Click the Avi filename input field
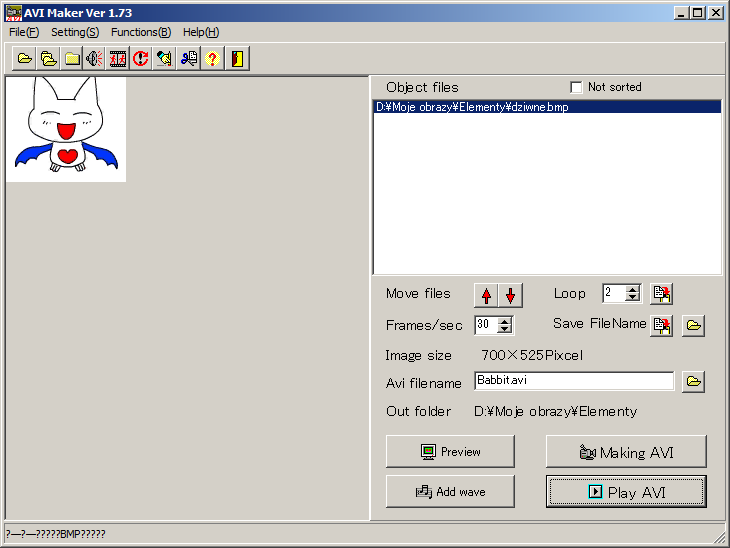 pyautogui.click(x=574, y=381)
